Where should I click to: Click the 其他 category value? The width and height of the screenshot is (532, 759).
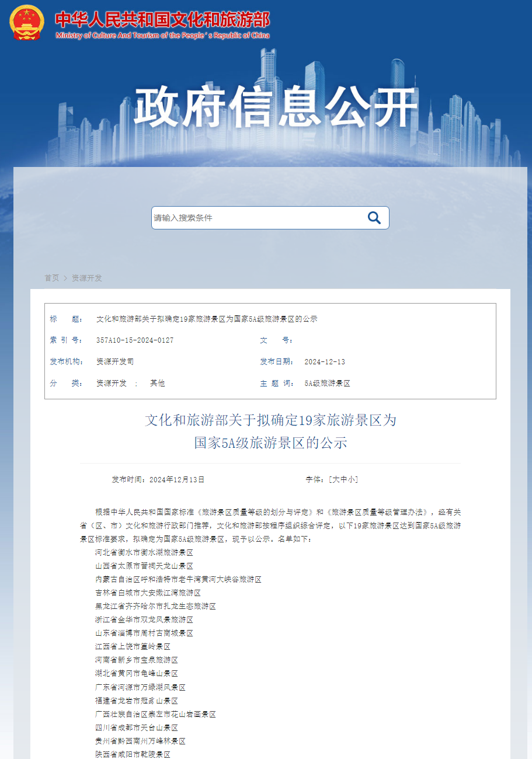(158, 384)
